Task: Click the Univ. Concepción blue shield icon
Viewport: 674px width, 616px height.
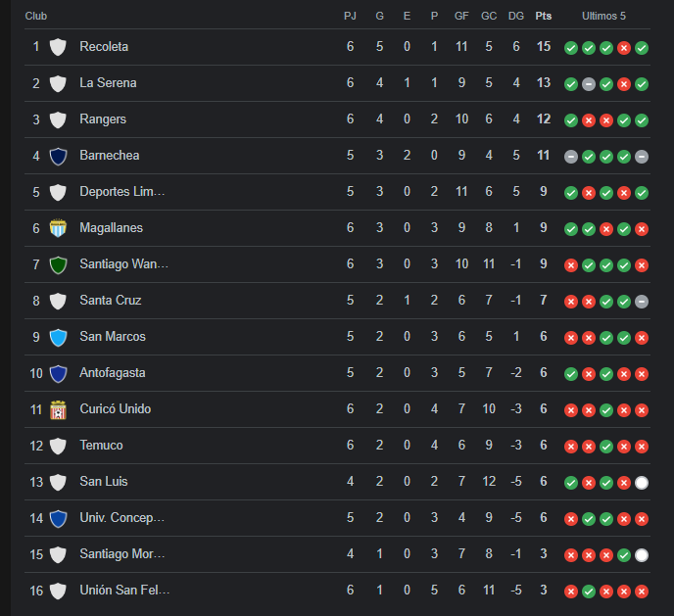Action: click(x=58, y=518)
